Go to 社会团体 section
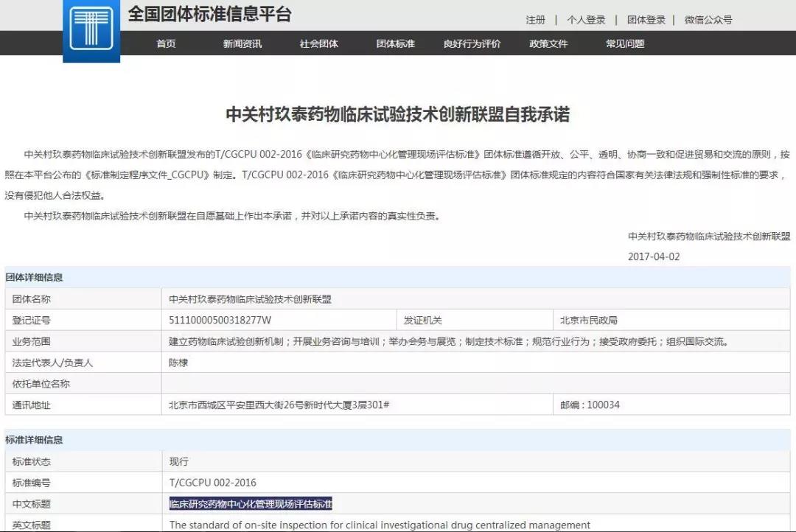Image resolution: width=796 pixels, height=532 pixels. click(x=319, y=43)
